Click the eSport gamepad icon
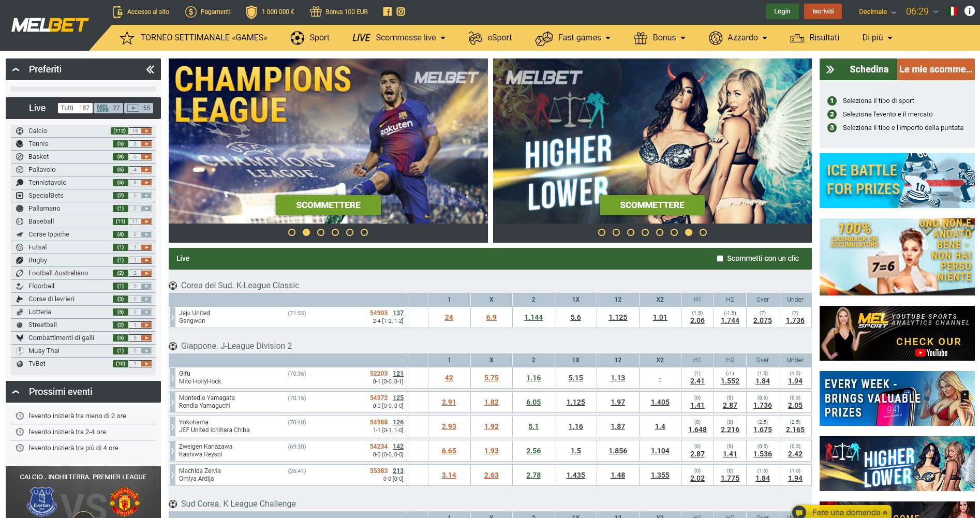 pos(475,38)
